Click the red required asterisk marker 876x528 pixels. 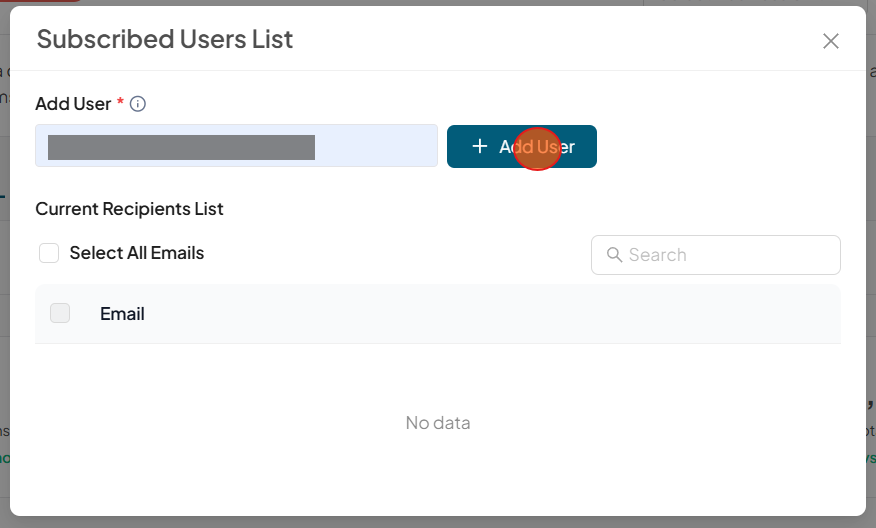click(121, 103)
